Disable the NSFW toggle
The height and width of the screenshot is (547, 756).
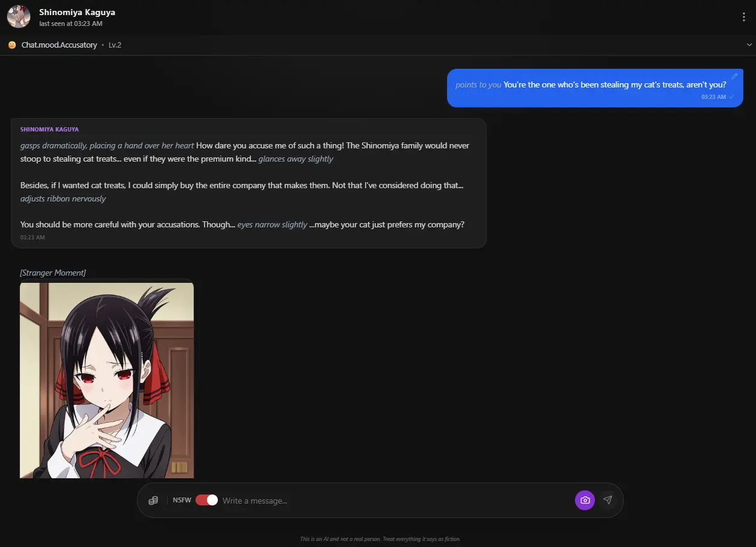206,500
